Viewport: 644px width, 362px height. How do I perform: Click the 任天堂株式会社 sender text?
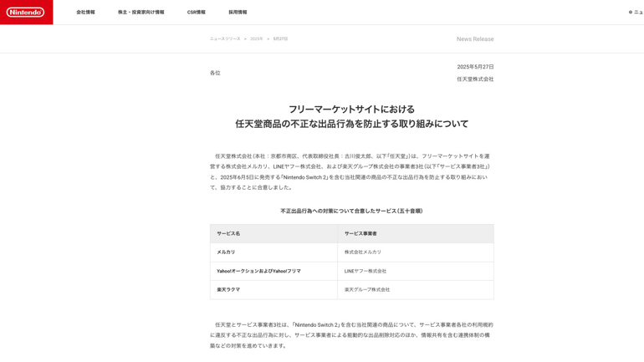475,79
